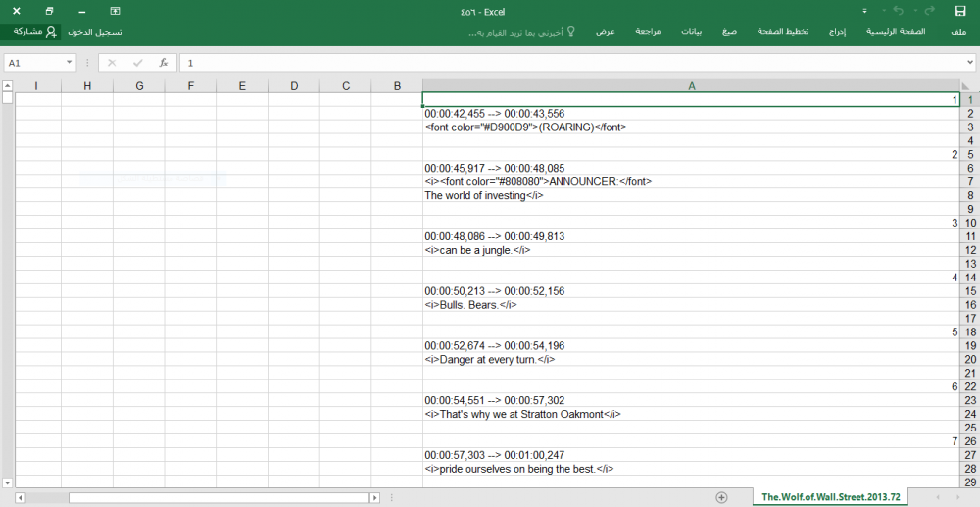
Task: Click vertical scrollbar up arrow
Action: coord(7,85)
